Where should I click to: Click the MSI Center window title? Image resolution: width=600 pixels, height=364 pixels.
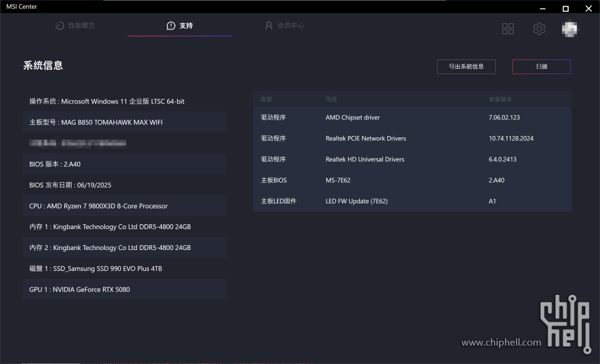[21, 7]
